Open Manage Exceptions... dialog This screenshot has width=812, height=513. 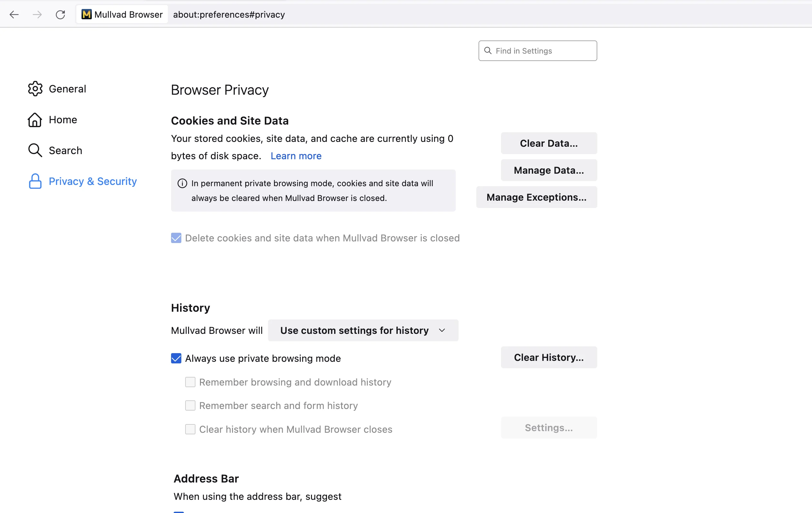pos(537,197)
